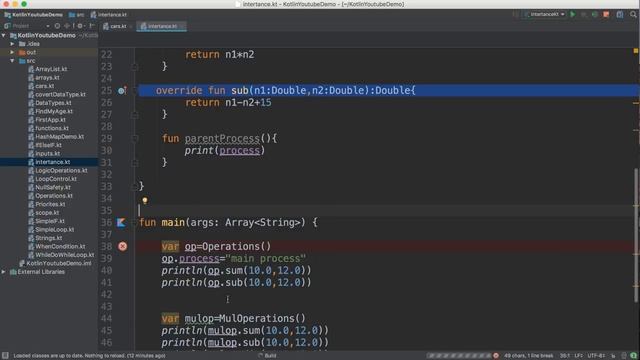
Task: Open Project Structure icon in toolbar
Action: tap(620, 15)
